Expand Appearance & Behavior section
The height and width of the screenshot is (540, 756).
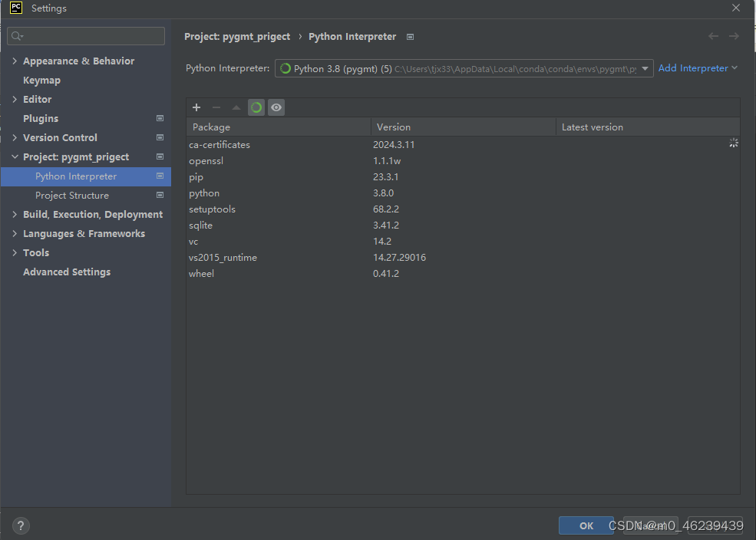coord(15,61)
